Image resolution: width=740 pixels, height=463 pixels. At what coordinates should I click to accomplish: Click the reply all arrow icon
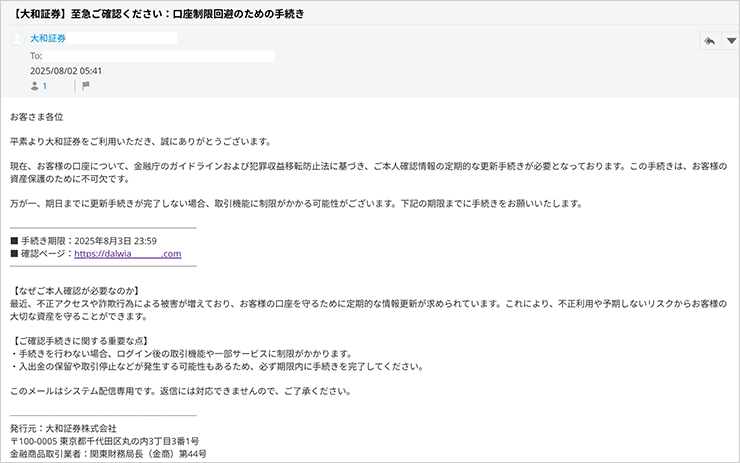pyautogui.click(x=709, y=41)
